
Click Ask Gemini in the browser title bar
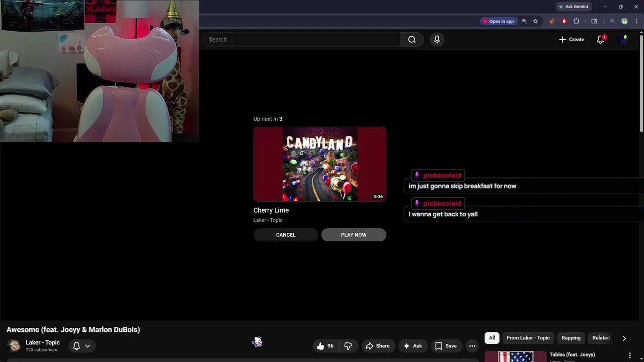pyautogui.click(x=573, y=7)
